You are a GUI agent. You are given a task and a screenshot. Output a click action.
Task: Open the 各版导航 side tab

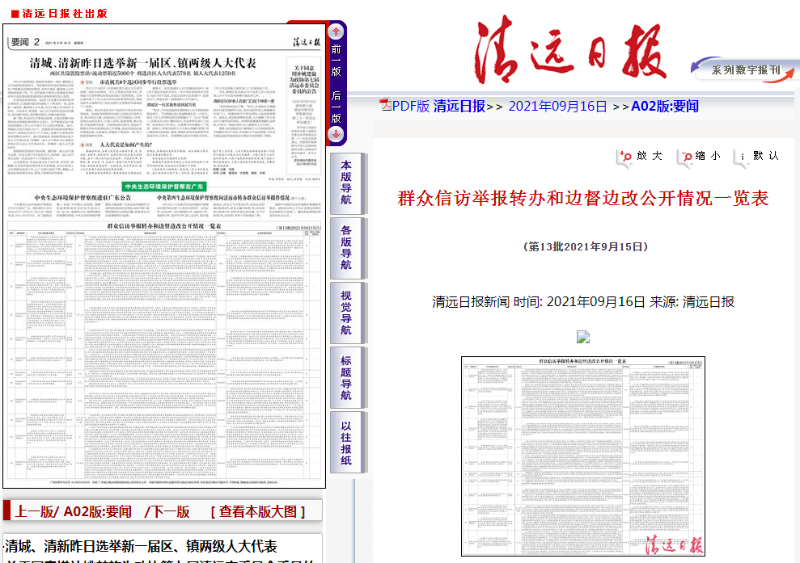346,248
